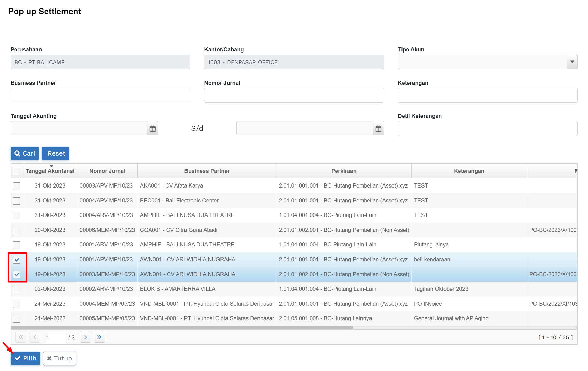588x371 pixels.
Task: Focus the Business Partner input field
Action: (100, 95)
